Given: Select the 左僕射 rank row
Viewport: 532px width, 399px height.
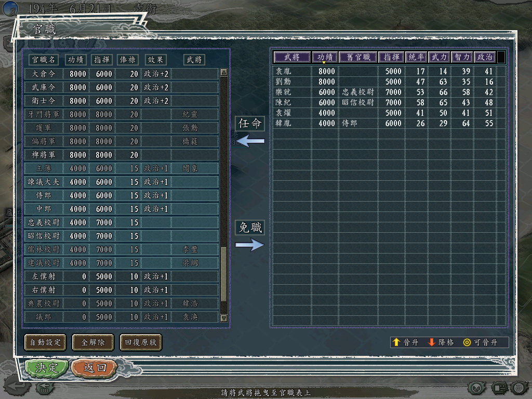Looking at the screenshot, I should click(x=121, y=276).
